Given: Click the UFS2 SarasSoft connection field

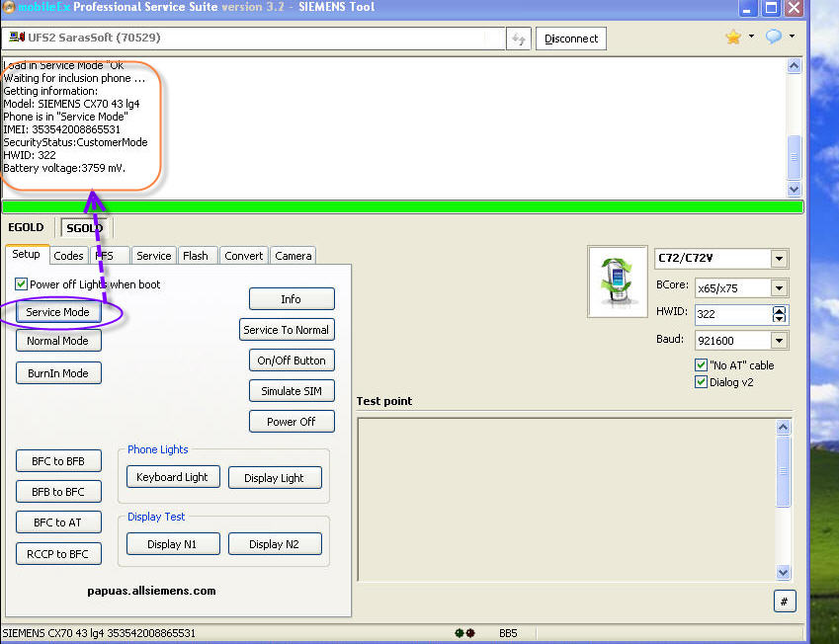Looking at the screenshot, I should point(253,39).
